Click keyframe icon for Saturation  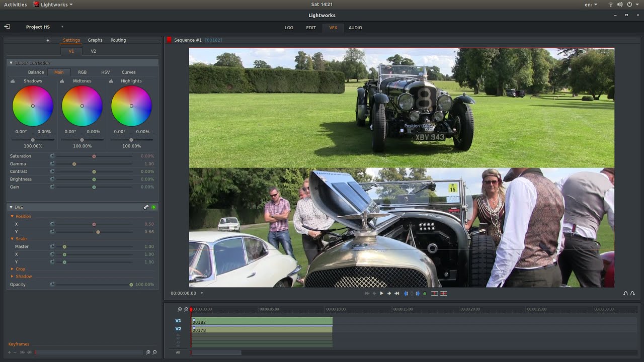click(52, 156)
